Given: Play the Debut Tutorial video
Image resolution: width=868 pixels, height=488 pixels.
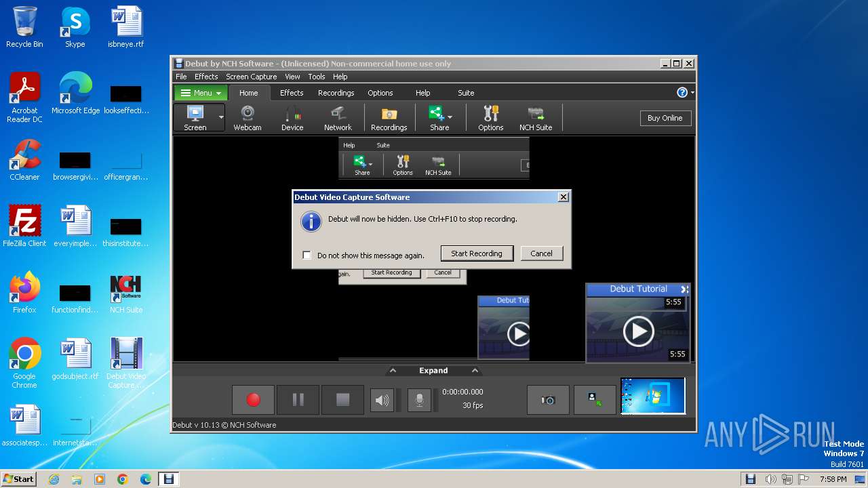Looking at the screenshot, I should coord(638,331).
